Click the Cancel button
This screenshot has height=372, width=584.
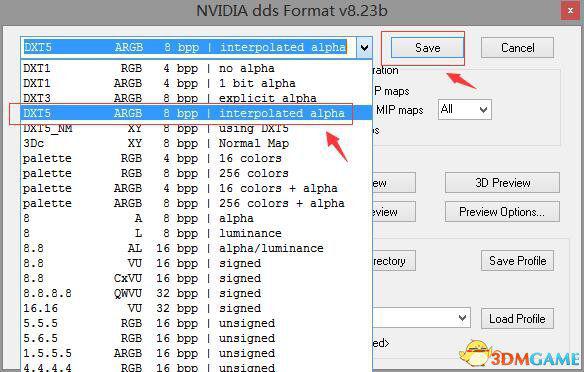click(x=517, y=48)
